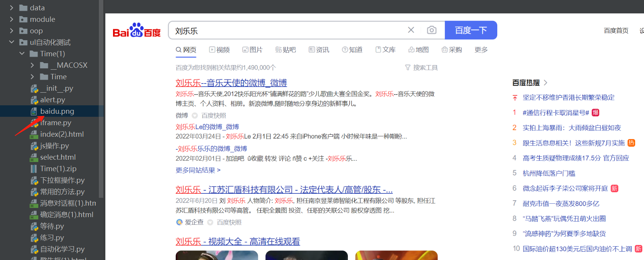Collapse the Time(1) folder
The width and height of the screenshot is (644, 260).
click(22, 54)
